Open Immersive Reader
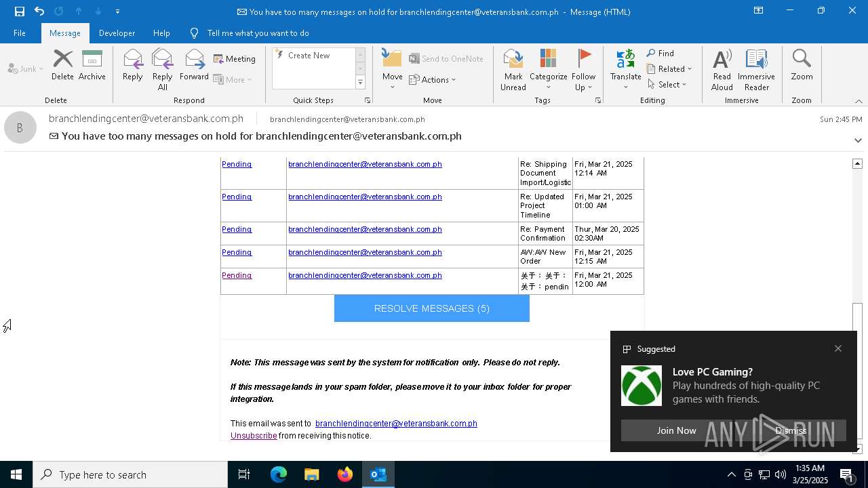 click(x=756, y=70)
